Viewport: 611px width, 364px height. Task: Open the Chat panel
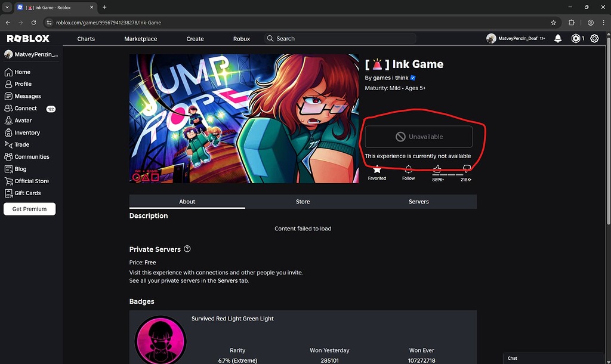tap(553, 358)
